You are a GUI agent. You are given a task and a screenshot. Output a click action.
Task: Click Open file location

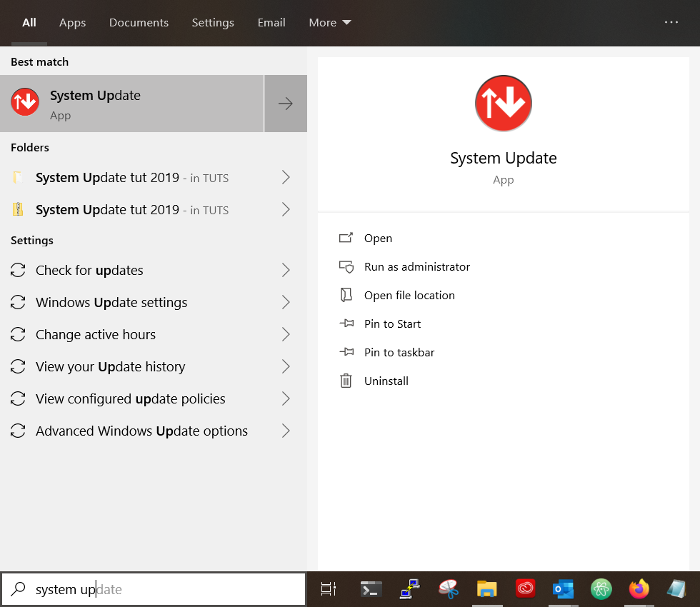(409, 296)
